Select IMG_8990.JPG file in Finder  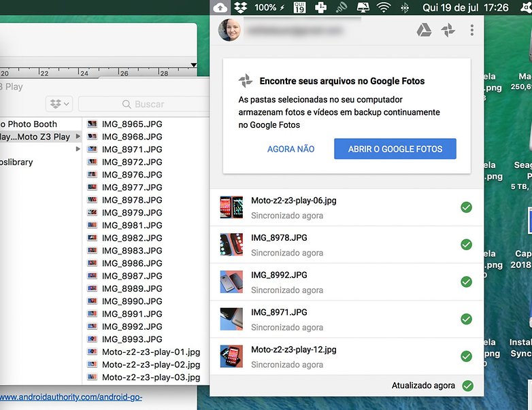pyautogui.click(x=132, y=301)
